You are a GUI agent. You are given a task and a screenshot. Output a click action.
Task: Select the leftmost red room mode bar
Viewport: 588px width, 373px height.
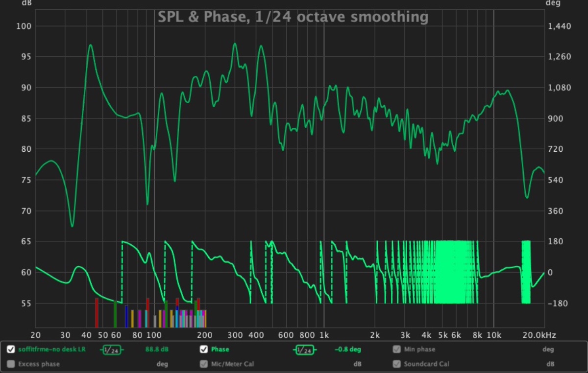coord(97,312)
